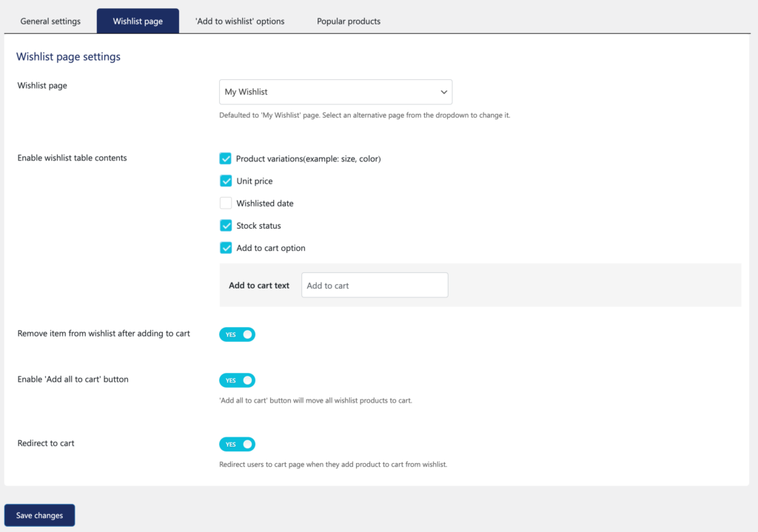
Task: Click the 'Defaulted to My Wishlist page' help text
Action: click(x=364, y=115)
